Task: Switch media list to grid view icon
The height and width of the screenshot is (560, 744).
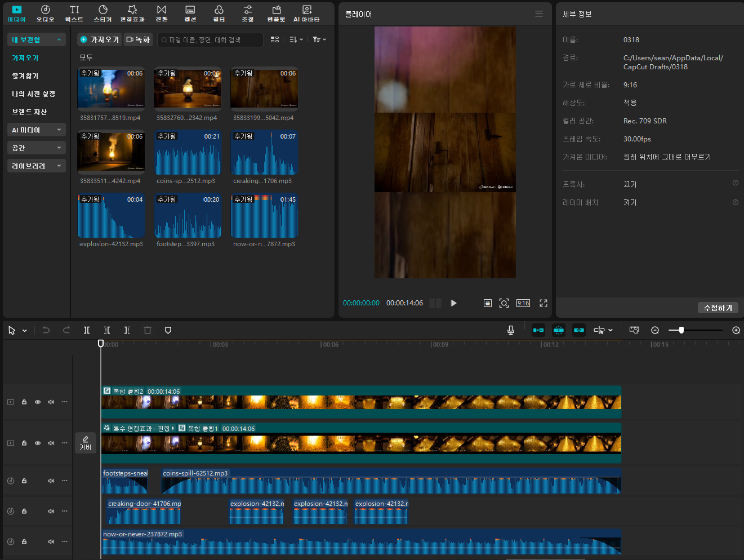Action: [275, 39]
